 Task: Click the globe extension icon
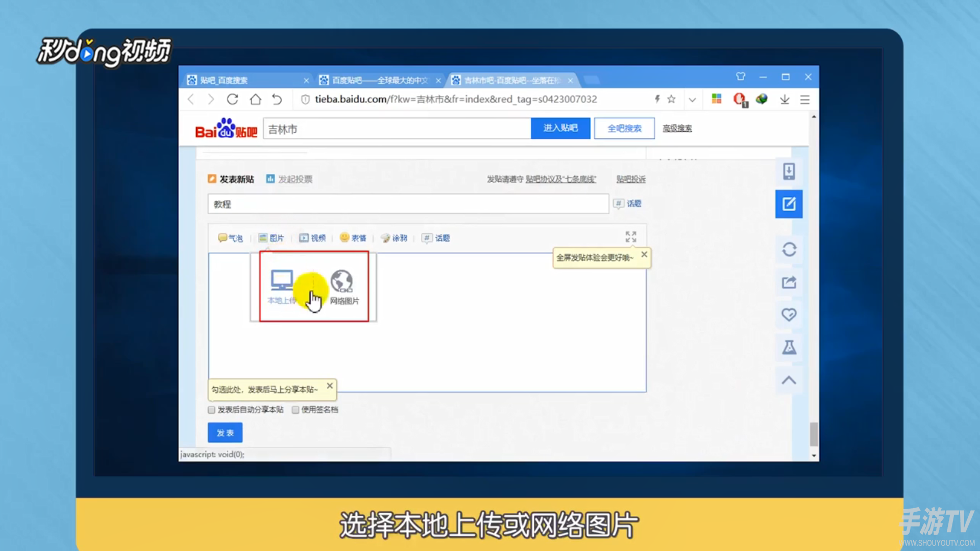point(762,99)
